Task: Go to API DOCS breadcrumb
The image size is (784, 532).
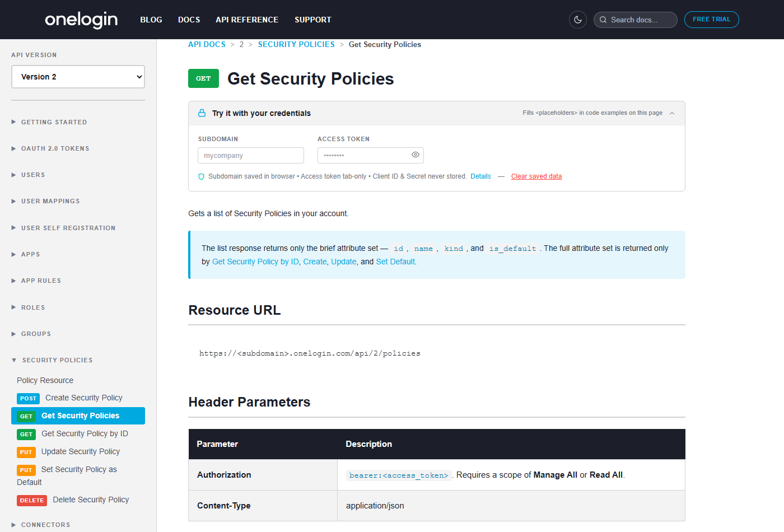Action: pos(207,44)
